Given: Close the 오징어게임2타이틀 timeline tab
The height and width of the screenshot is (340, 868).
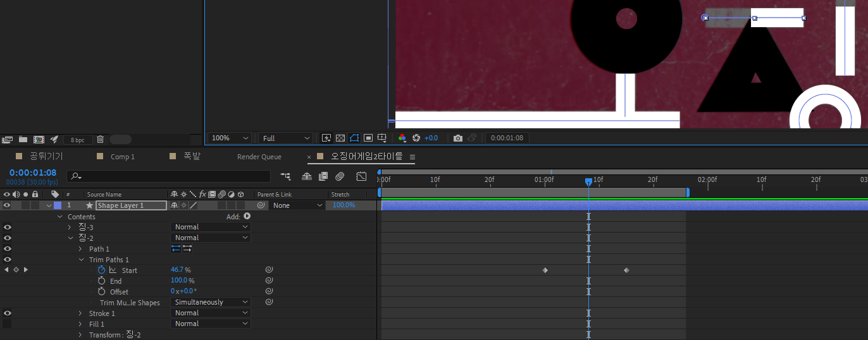Looking at the screenshot, I should 309,157.
